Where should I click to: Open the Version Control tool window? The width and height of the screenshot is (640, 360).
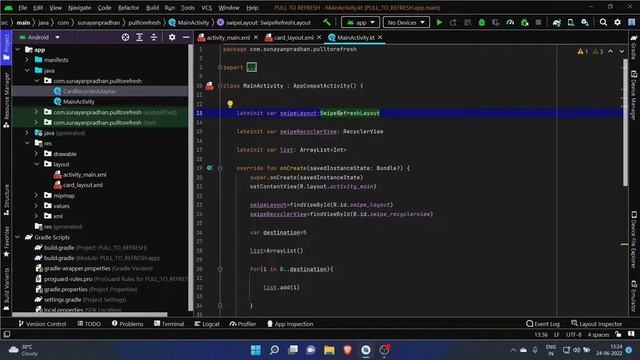[x=42, y=324]
